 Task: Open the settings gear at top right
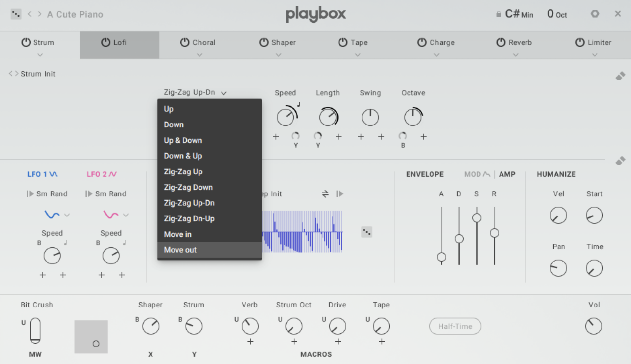coord(595,14)
